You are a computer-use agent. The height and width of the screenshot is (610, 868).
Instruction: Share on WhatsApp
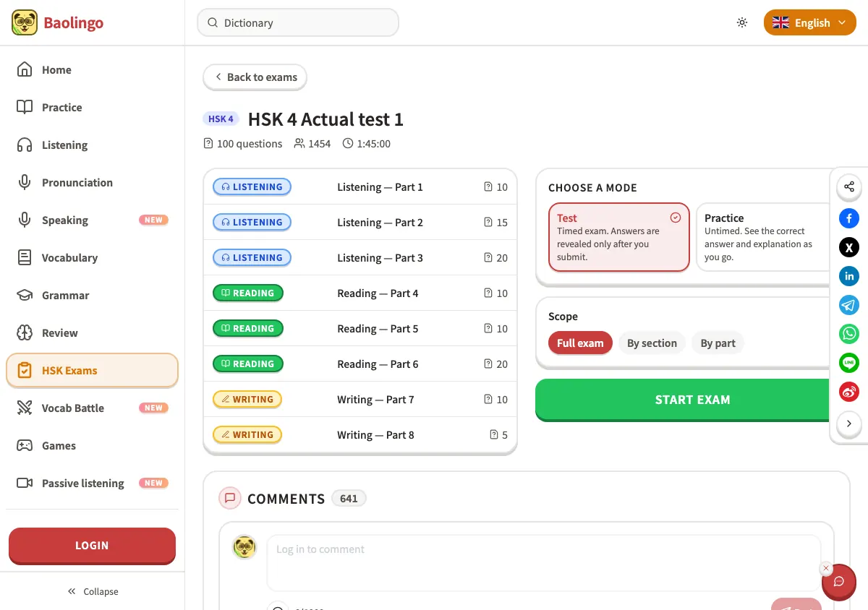849,334
